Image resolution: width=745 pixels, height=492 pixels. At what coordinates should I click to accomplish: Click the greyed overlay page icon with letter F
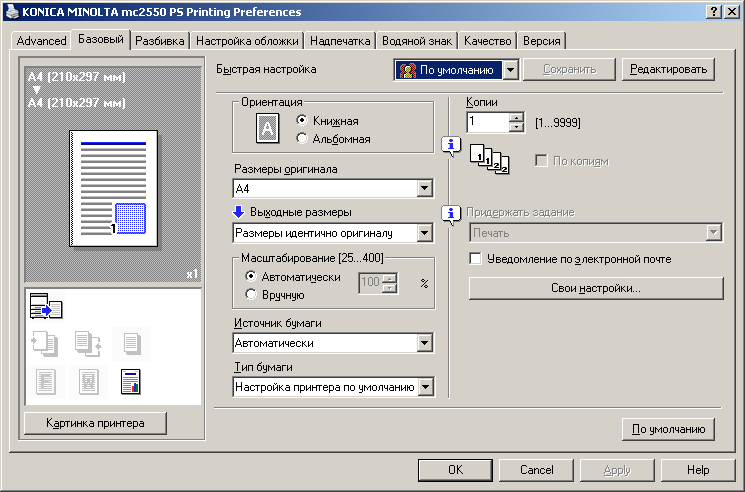[x=46, y=382]
